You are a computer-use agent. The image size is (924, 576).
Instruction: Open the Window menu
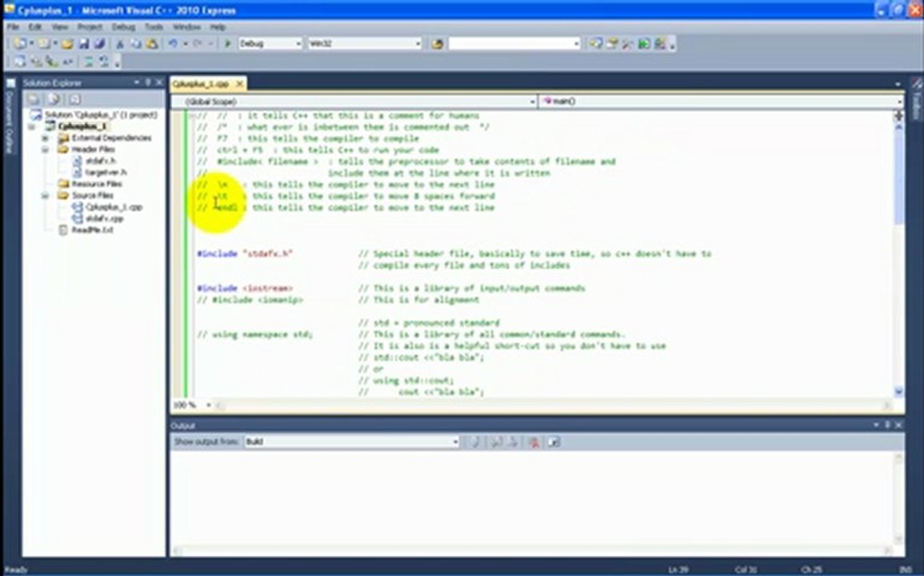point(186,27)
